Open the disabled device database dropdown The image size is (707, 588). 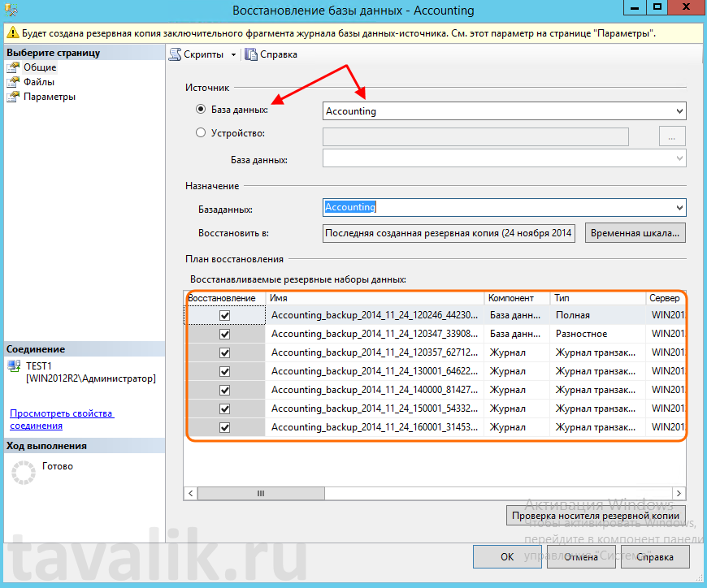pos(679,158)
